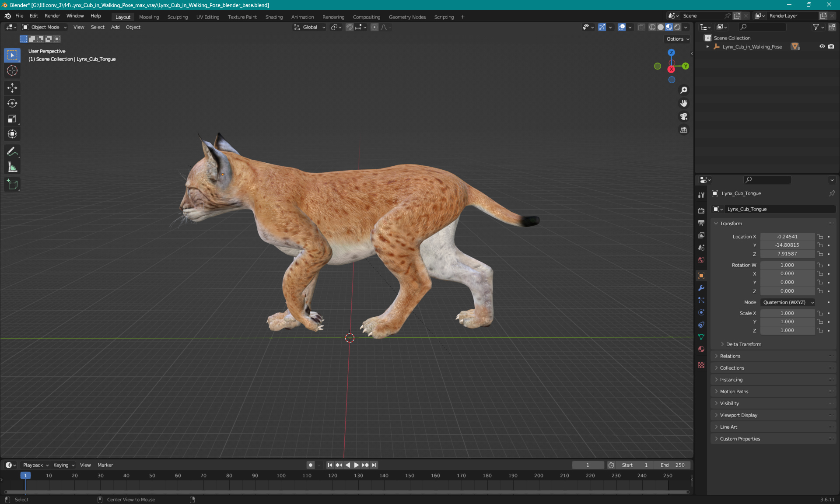The width and height of the screenshot is (840, 504).
Task: Switch to wireframe viewport shading
Action: click(652, 27)
